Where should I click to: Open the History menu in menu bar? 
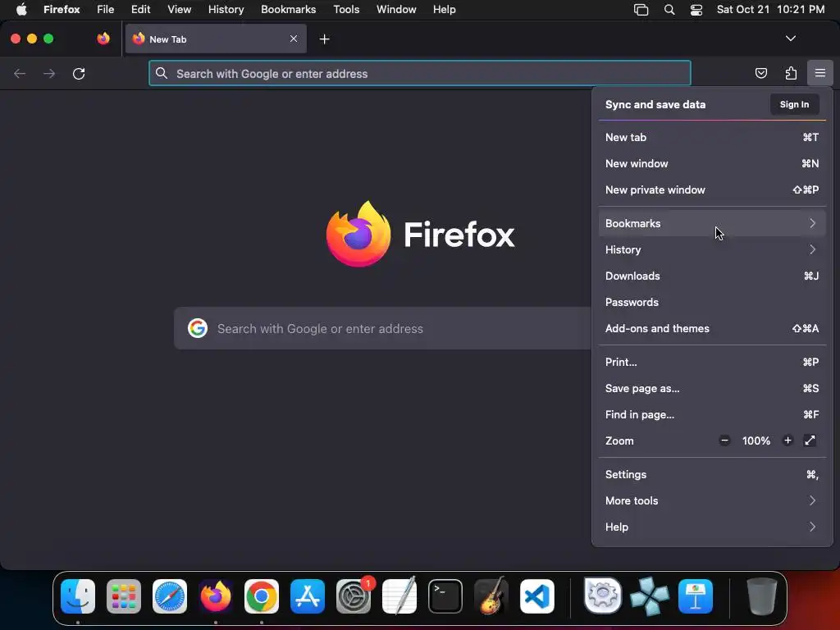tap(226, 10)
